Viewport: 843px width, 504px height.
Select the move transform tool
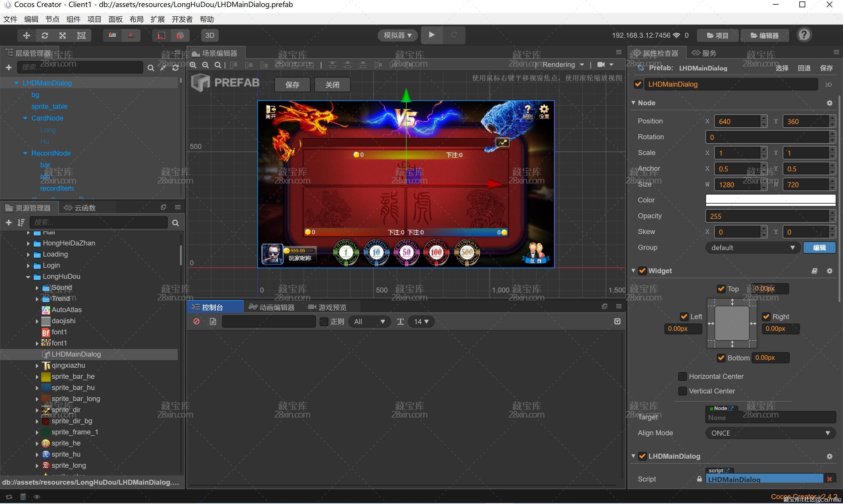click(x=27, y=35)
